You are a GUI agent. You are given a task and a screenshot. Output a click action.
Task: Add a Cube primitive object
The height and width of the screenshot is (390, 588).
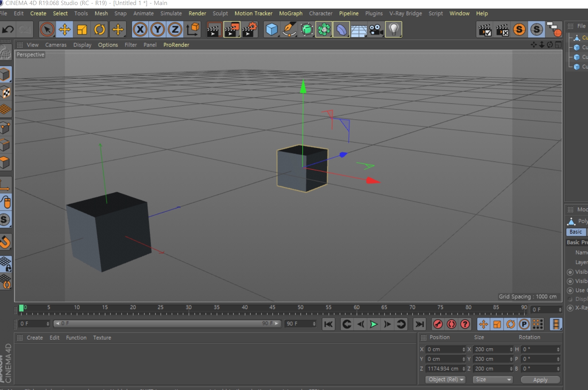click(x=272, y=29)
